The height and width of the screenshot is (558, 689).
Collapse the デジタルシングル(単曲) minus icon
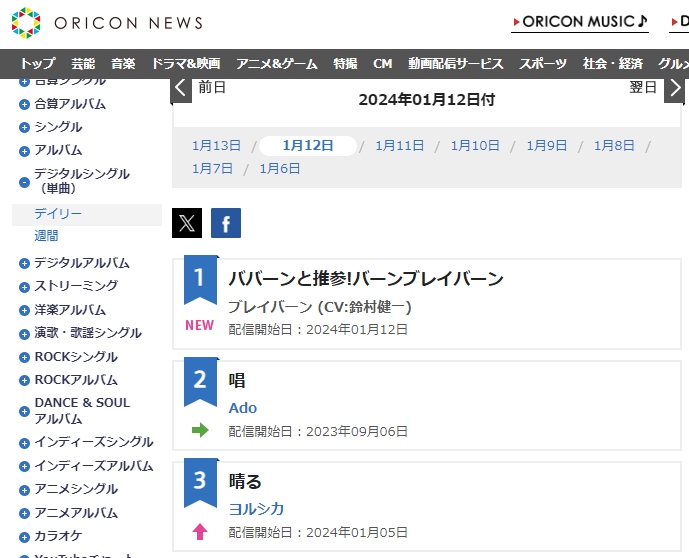click(25, 182)
